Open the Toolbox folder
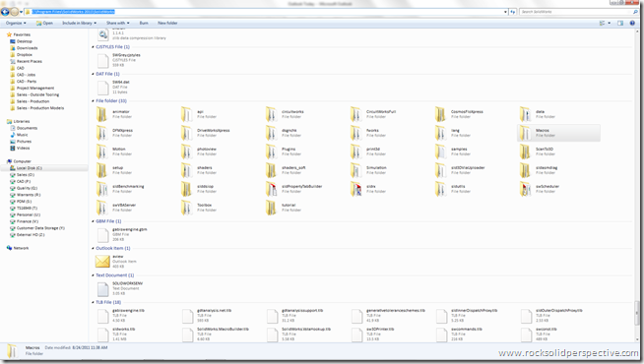 pos(199,208)
